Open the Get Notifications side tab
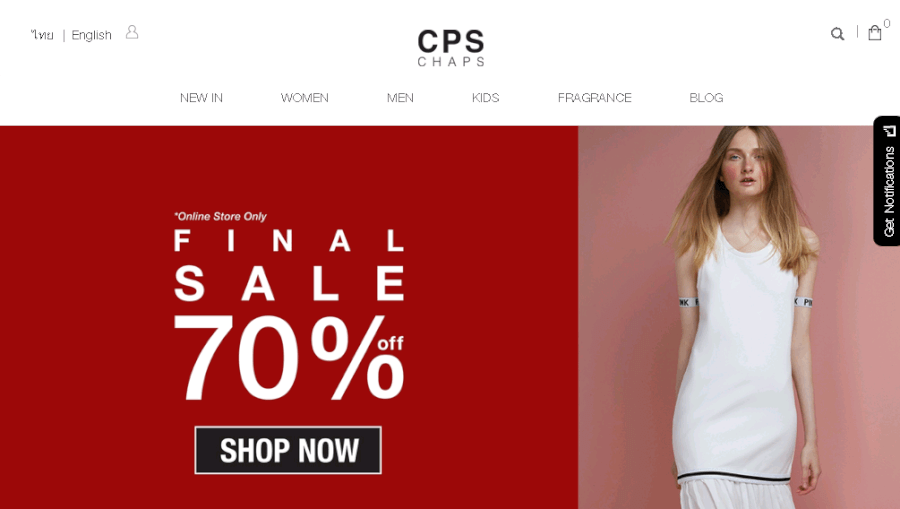 pos(887,181)
